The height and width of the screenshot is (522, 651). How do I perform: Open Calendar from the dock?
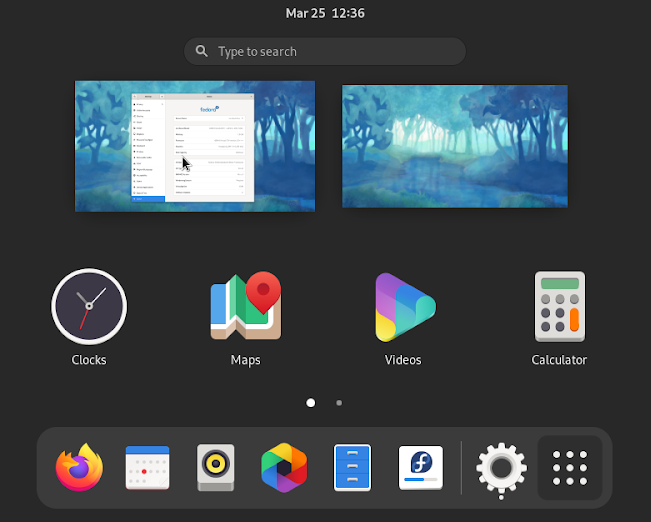pyautogui.click(x=147, y=468)
